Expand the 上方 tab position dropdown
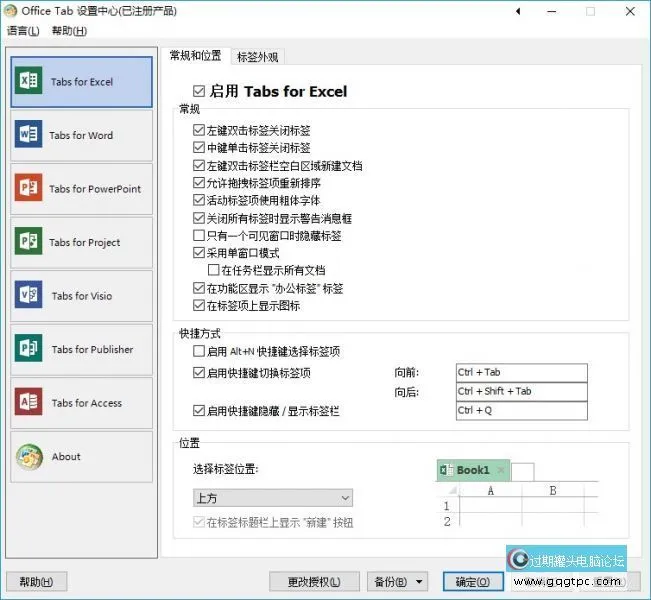The height and width of the screenshot is (600, 651). click(x=272, y=498)
